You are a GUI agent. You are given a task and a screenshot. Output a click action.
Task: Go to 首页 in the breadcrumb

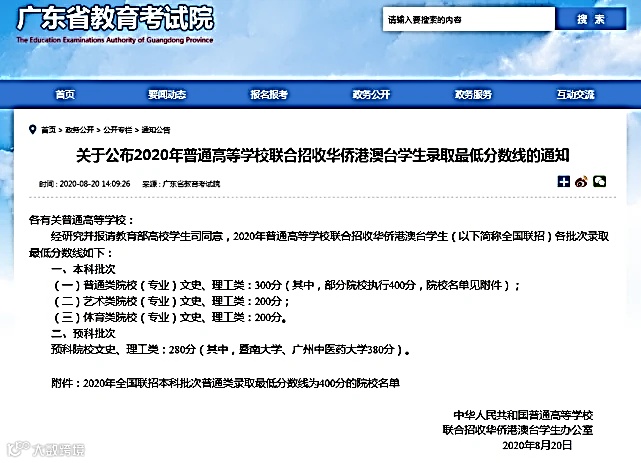click(x=48, y=130)
